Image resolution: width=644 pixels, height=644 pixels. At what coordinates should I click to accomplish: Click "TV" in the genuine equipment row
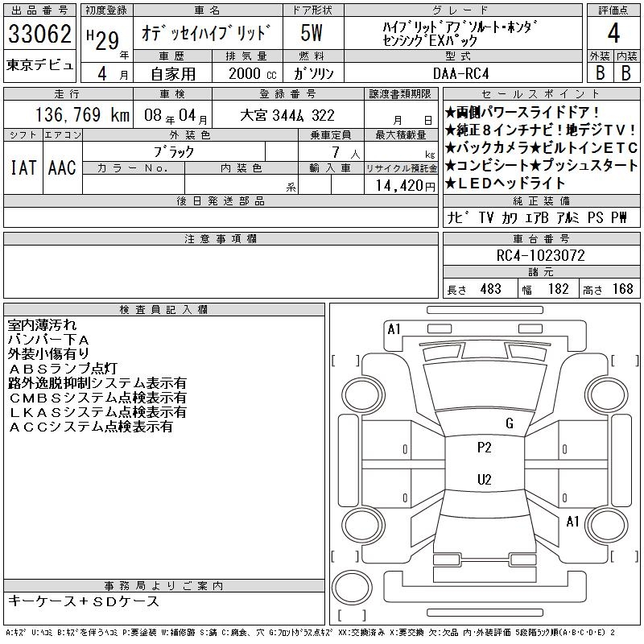486,217
